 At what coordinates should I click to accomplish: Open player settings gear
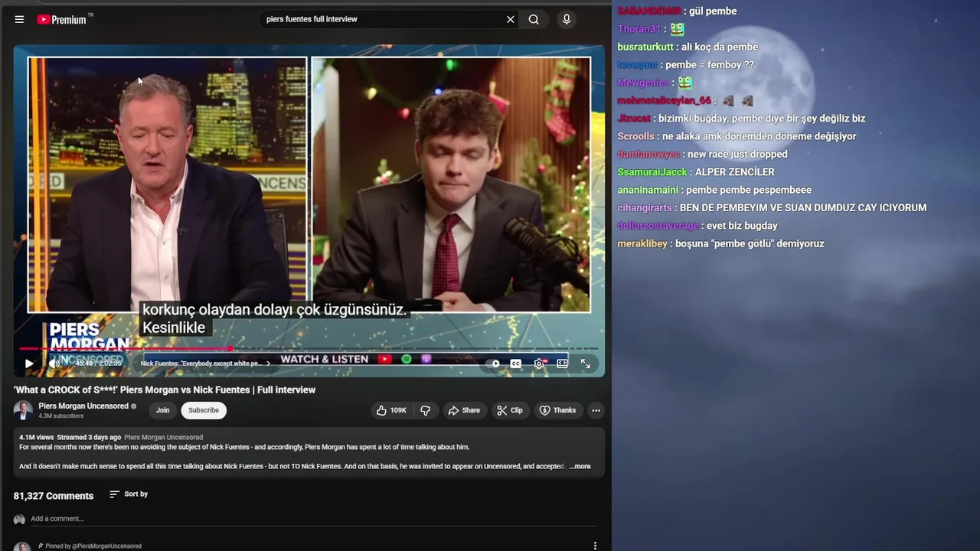point(539,364)
